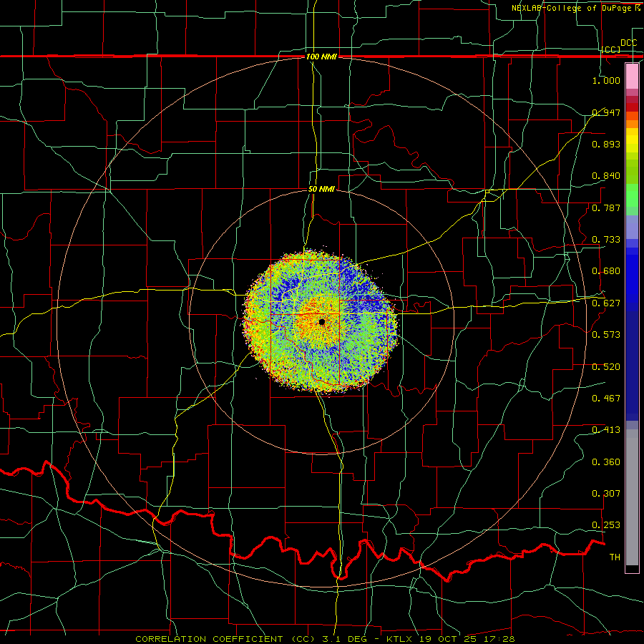Click the 0.520 legend value
The height and width of the screenshot is (644, 644).
pyautogui.click(x=606, y=367)
